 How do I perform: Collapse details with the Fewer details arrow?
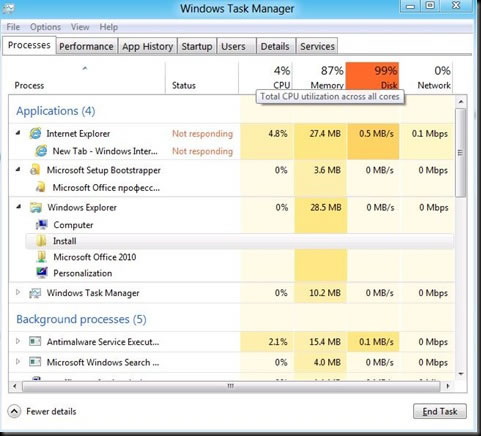click(x=14, y=411)
